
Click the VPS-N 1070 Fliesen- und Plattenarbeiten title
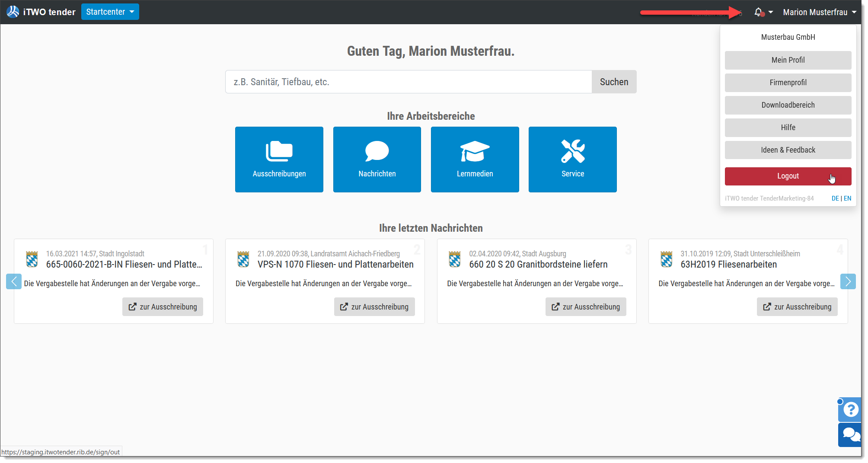[x=335, y=264]
